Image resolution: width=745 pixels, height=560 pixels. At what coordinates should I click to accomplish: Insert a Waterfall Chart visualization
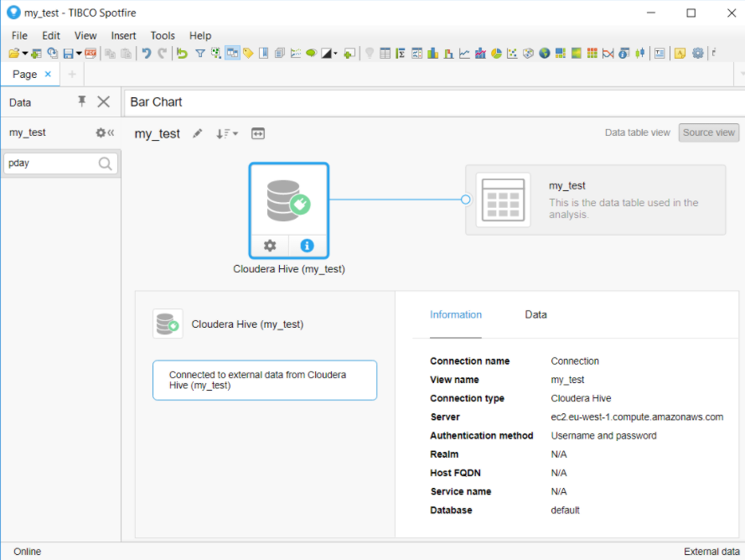coord(448,54)
